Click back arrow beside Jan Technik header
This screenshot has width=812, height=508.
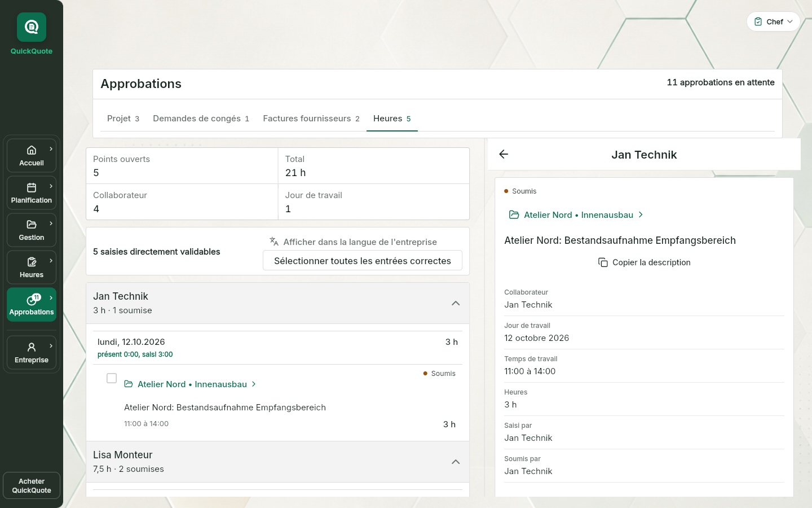tap(504, 154)
